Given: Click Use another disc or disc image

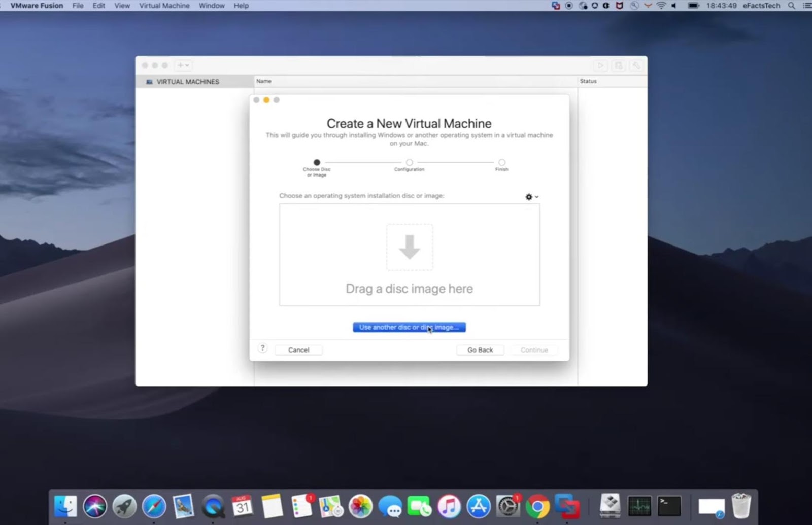Looking at the screenshot, I should [x=409, y=327].
